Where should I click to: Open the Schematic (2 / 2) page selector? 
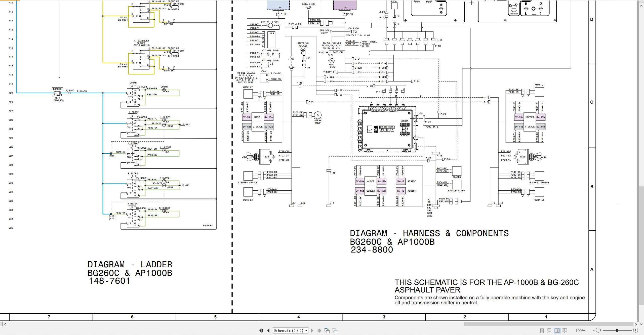pos(291,331)
